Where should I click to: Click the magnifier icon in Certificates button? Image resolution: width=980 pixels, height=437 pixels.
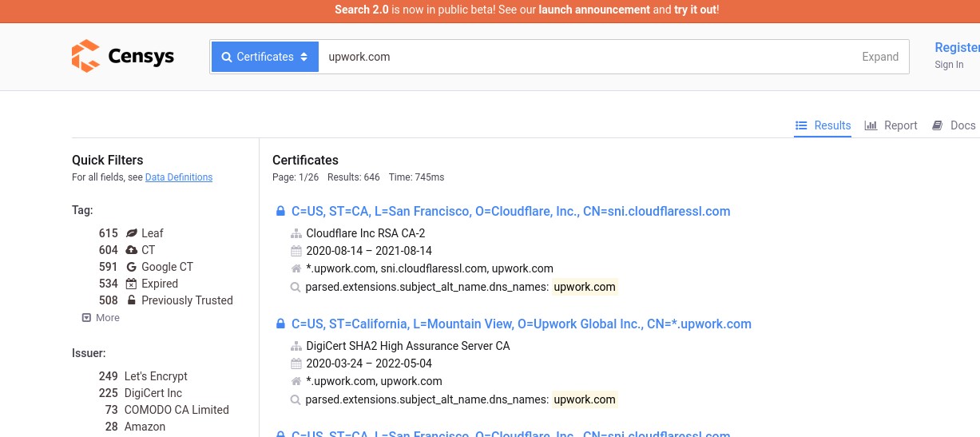[227, 57]
